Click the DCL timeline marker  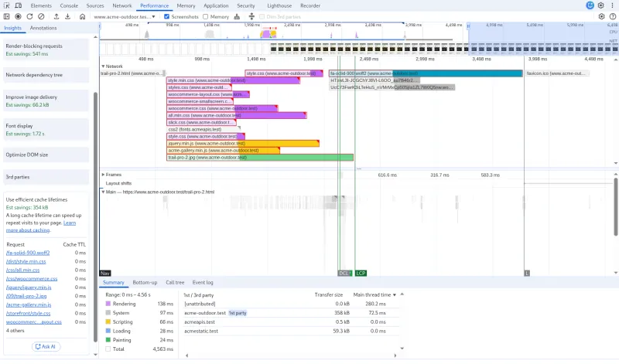(x=344, y=274)
